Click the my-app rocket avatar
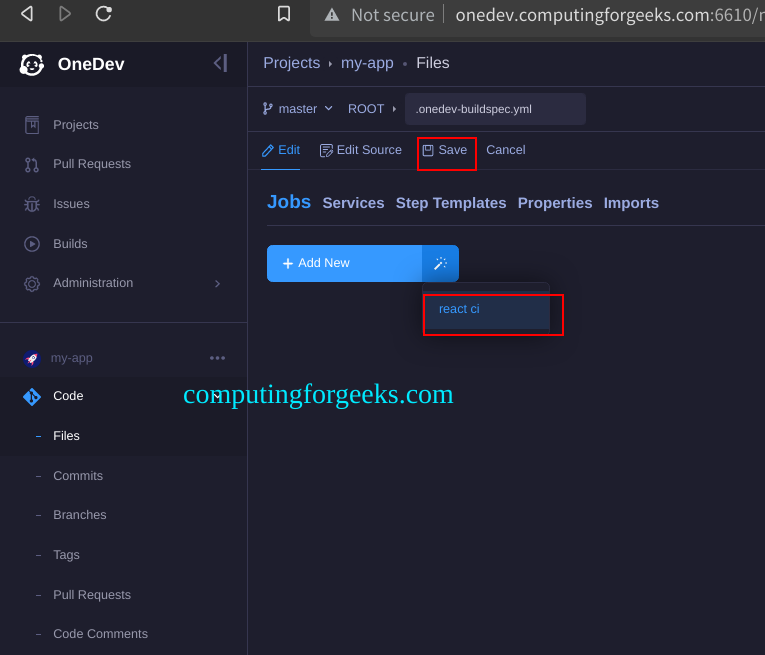Viewport: 765px width, 655px height. point(32,358)
